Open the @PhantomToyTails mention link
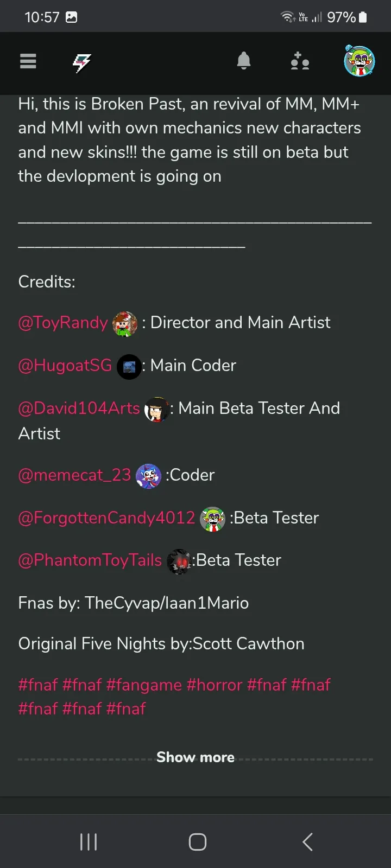This screenshot has width=391, height=868. coord(90,560)
